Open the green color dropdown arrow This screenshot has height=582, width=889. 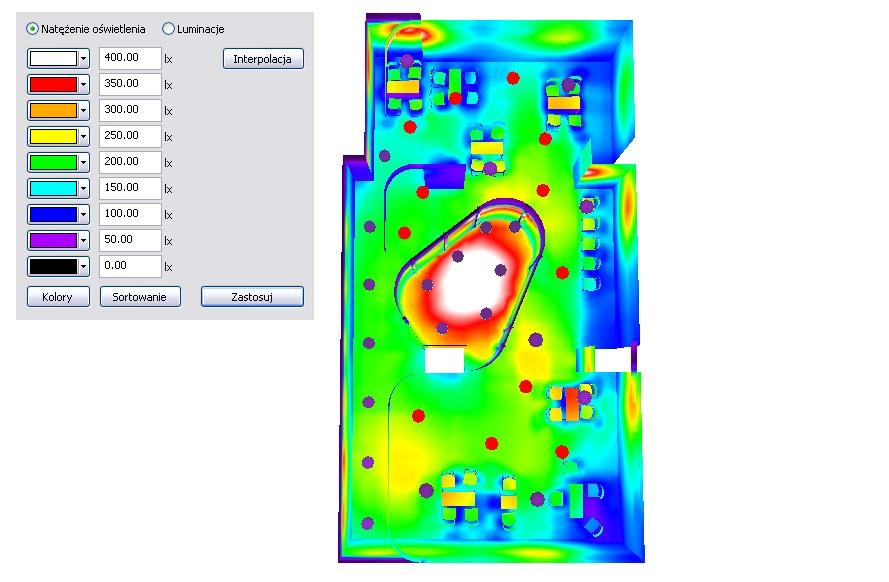pos(84,163)
